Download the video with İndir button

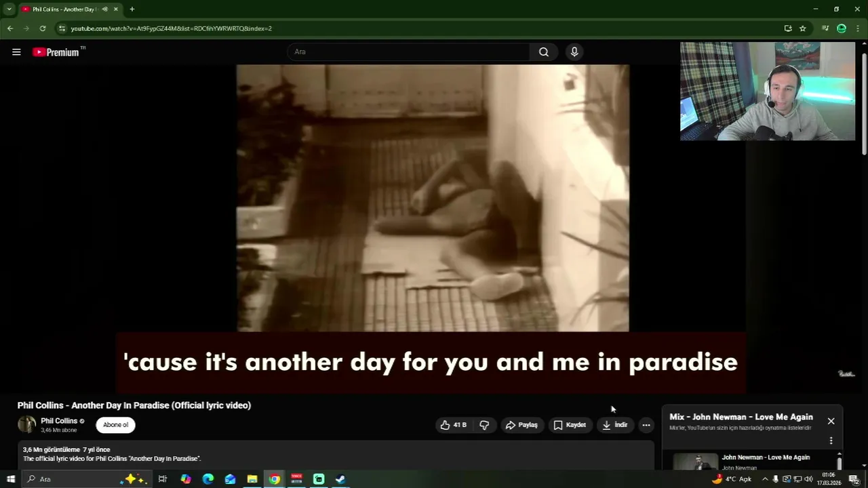point(615,425)
